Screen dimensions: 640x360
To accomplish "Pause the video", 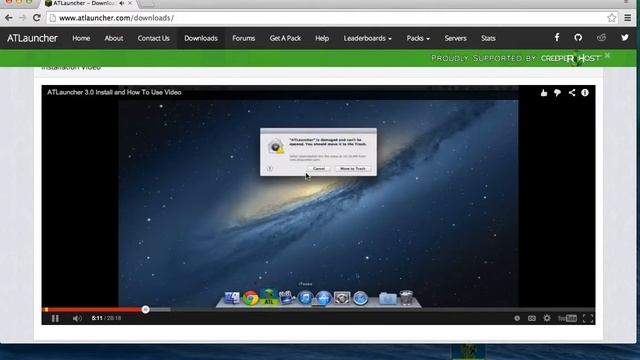I will [56, 318].
